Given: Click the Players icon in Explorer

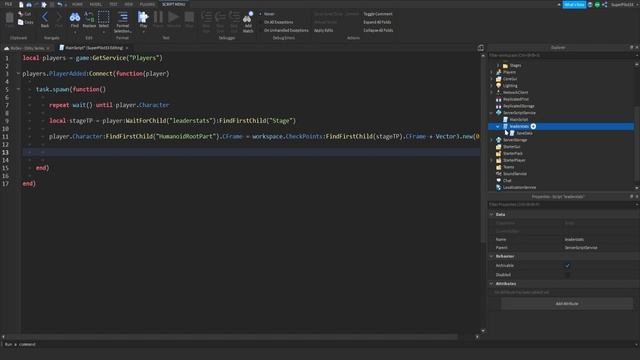Looking at the screenshot, I should (498, 72).
